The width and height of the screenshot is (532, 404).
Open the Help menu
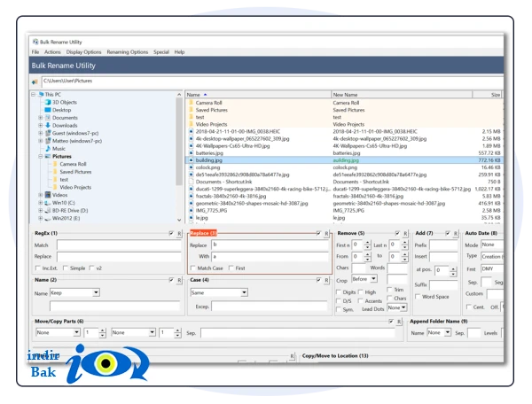click(179, 52)
